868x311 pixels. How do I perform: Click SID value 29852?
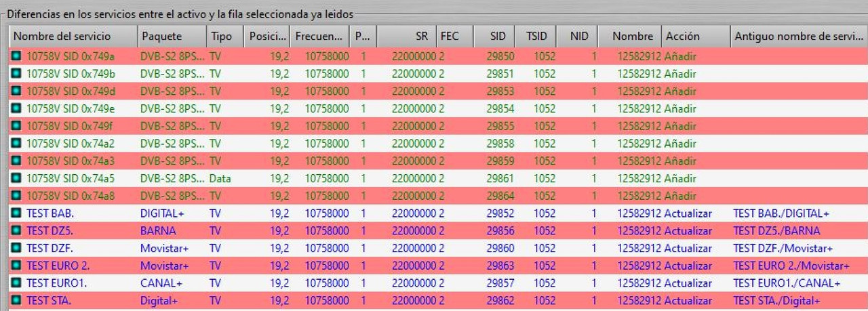point(500,213)
